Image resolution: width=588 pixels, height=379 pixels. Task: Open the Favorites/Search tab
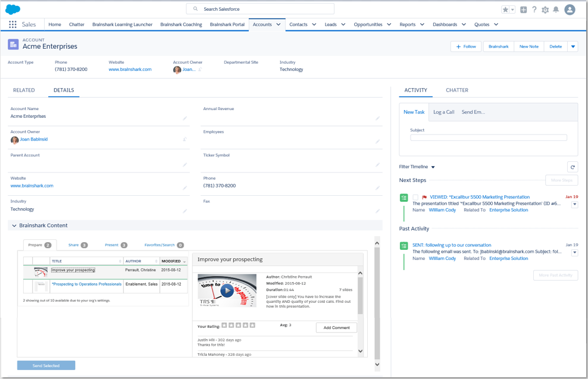tap(164, 245)
